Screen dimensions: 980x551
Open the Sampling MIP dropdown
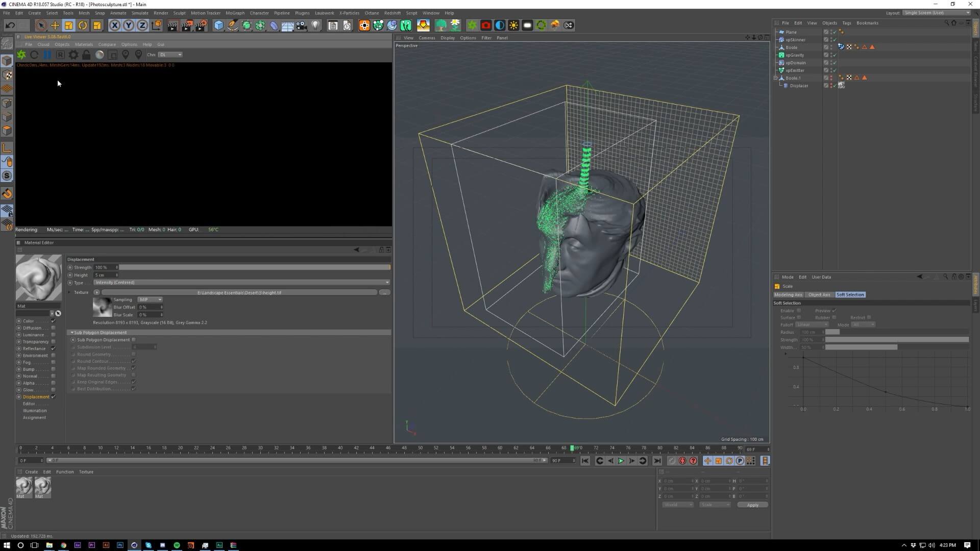tap(150, 299)
